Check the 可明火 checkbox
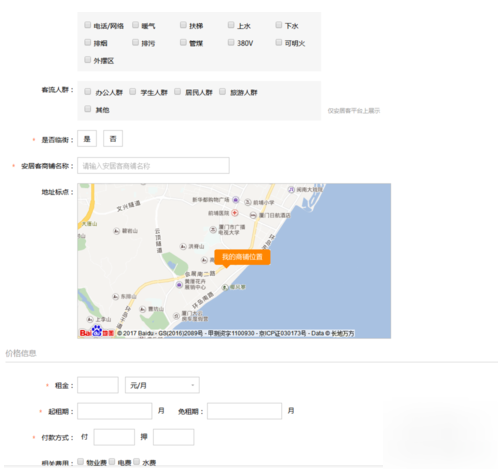 (x=279, y=42)
